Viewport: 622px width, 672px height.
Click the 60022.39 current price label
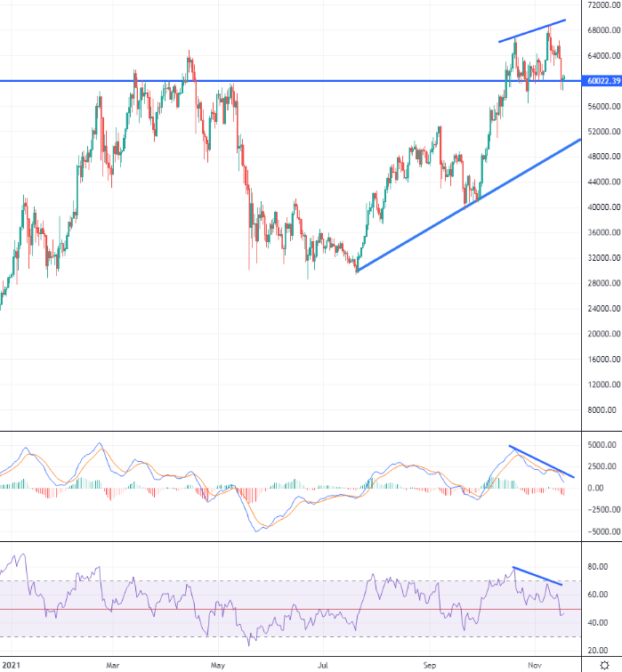pos(602,81)
